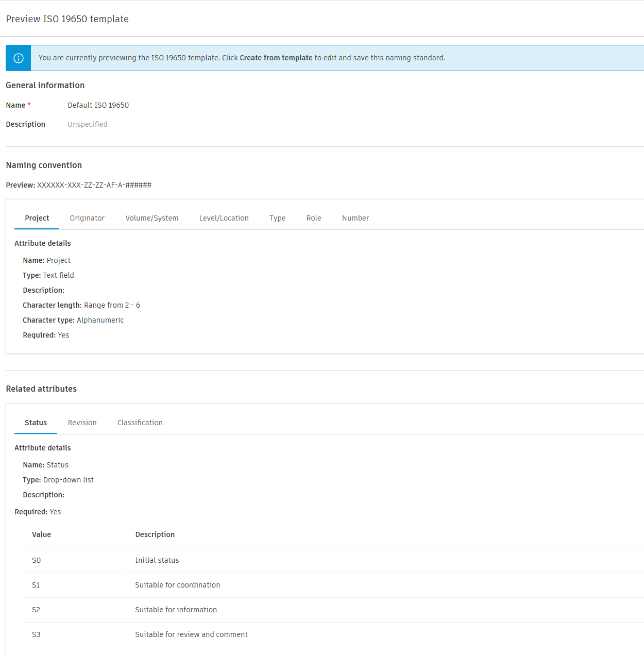Image resolution: width=644 pixels, height=654 pixels.
Task: Select the S1 Suitable for coordination row
Action: [178, 585]
